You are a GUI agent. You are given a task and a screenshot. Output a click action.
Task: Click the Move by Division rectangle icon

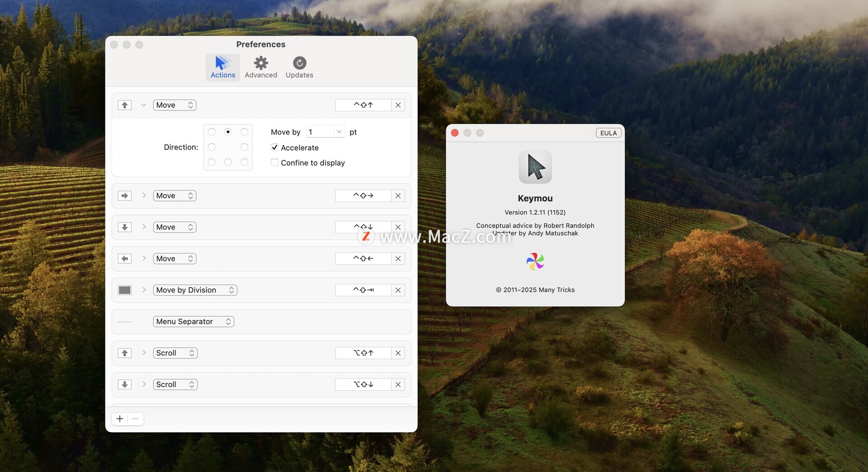point(125,290)
